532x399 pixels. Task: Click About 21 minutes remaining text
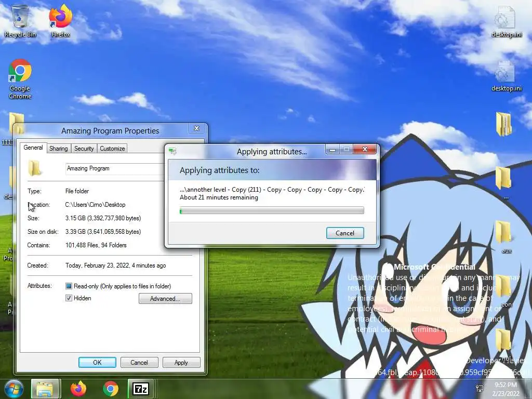pyautogui.click(x=219, y=197)
